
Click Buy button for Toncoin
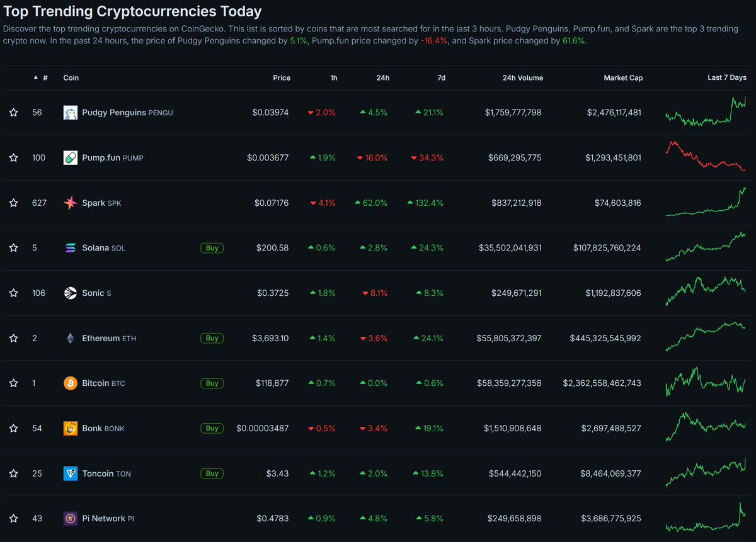(x=212, y=473)
